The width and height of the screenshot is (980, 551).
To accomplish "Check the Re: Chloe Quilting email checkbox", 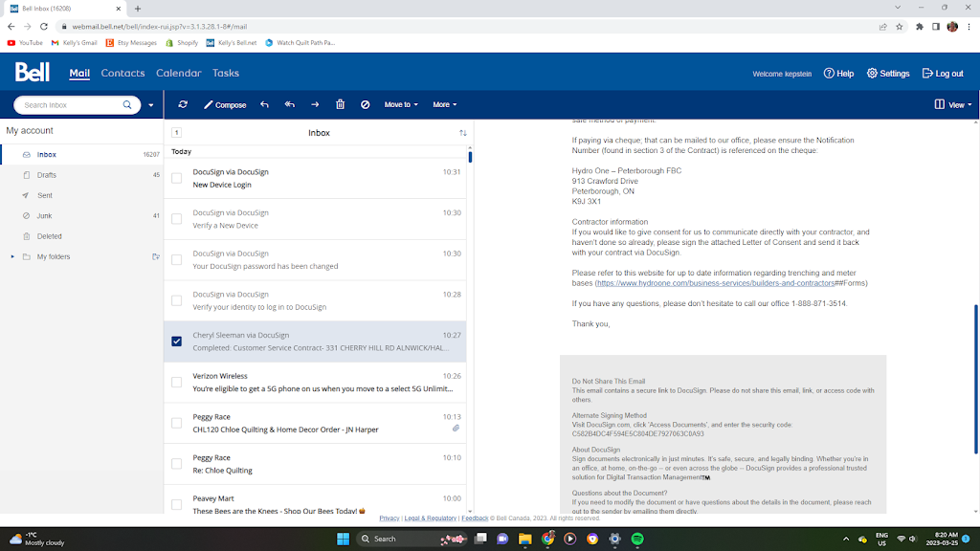I will [177, 464].
